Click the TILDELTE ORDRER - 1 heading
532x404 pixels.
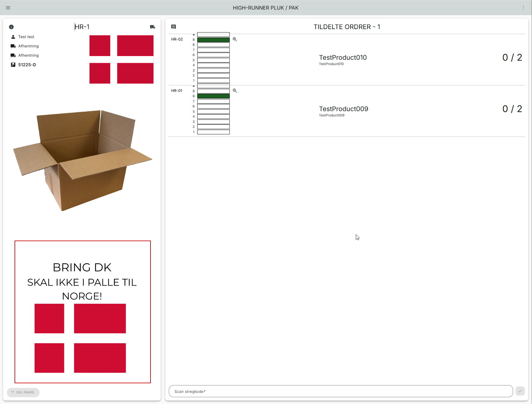tap(347, 27)
